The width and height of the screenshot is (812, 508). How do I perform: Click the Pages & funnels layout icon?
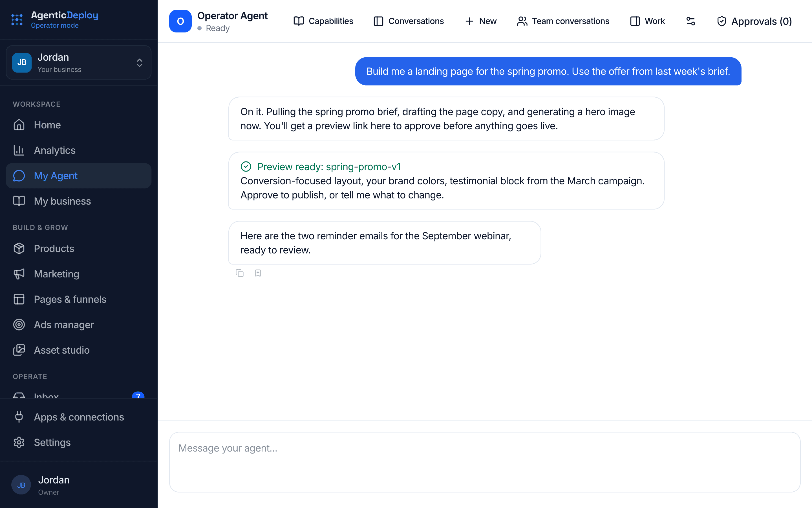(19, 299)
